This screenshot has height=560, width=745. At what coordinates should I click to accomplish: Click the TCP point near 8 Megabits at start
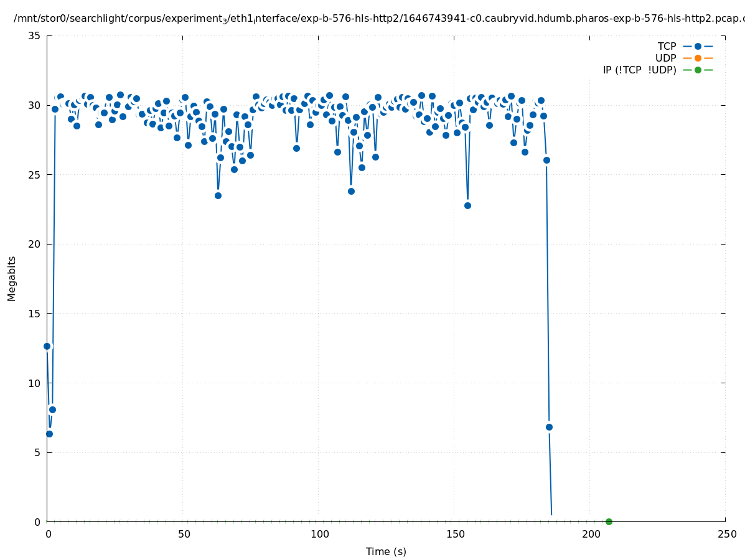pyautogui.click(x=52, y=409)
